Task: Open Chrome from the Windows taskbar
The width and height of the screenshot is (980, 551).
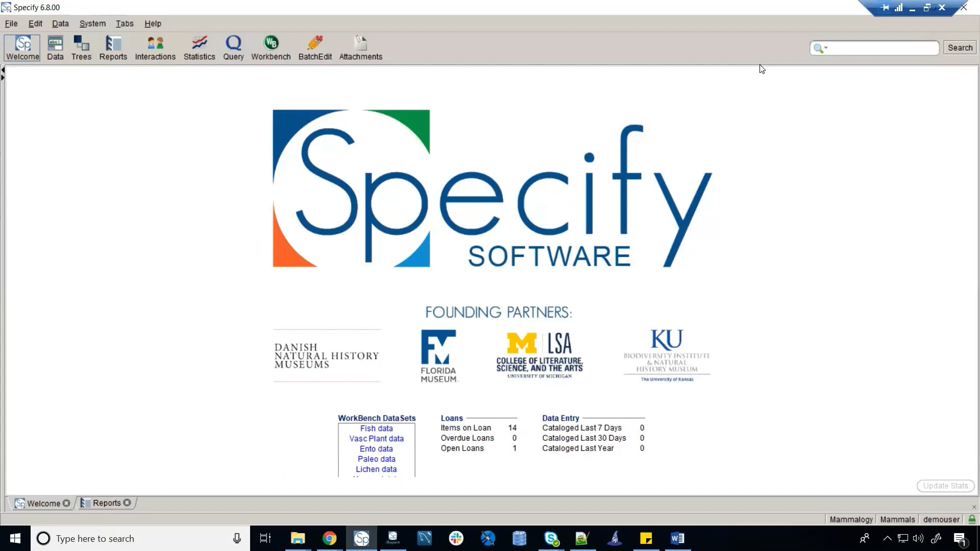Action: click(x=330, y=538)
